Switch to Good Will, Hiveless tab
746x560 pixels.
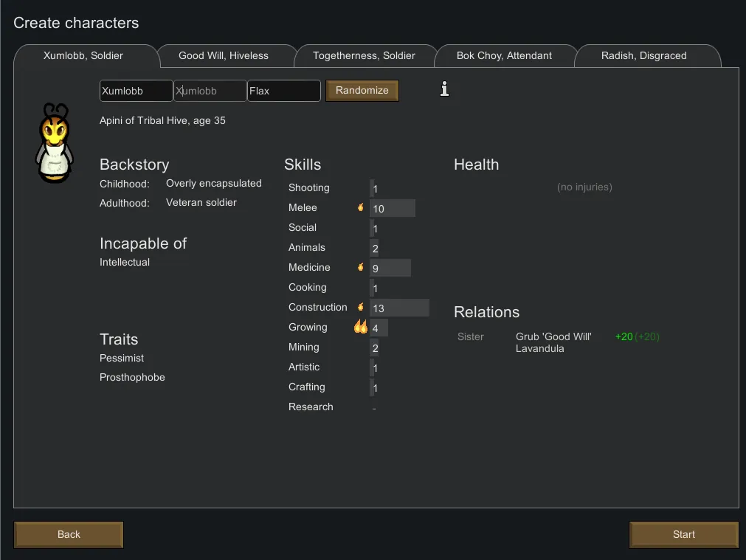point(224,56)
